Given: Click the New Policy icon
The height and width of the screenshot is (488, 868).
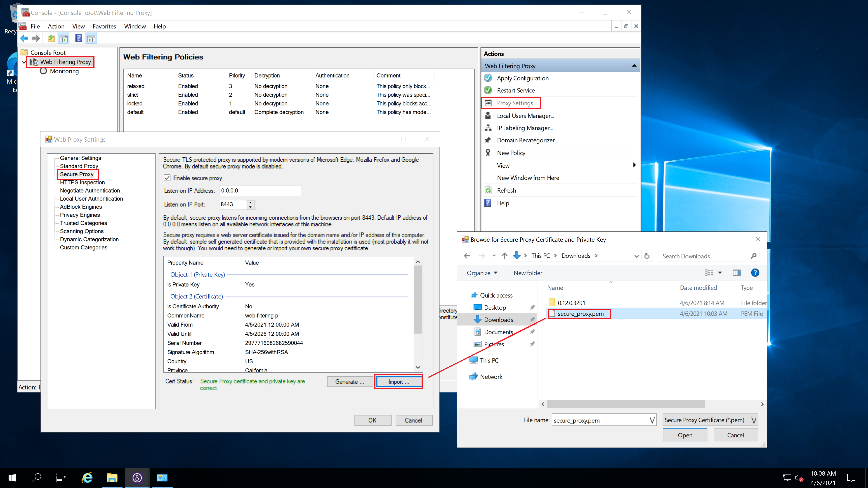Looking at the screenshot, I should (488, 152).
